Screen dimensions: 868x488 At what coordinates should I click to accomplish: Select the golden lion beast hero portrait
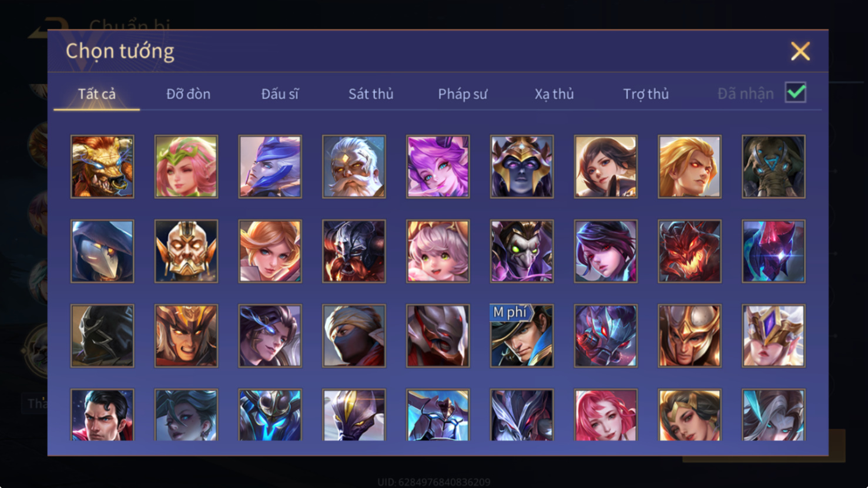point(102,167)
